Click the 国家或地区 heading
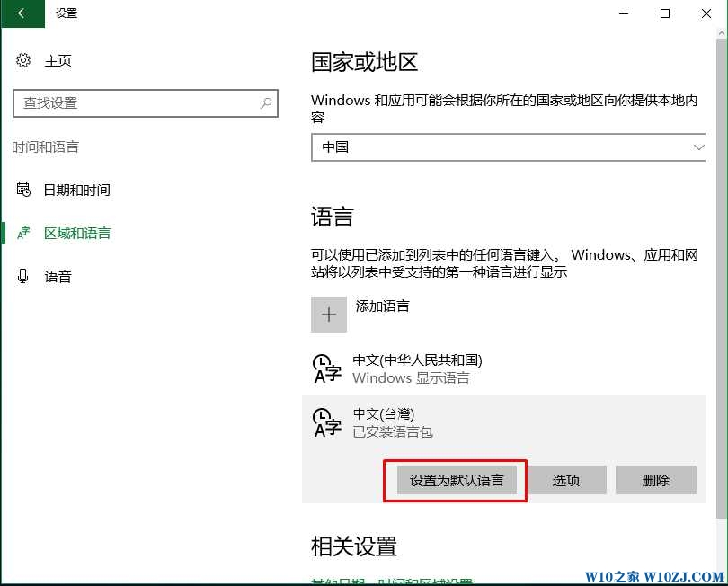728x586 pixels. coord(365,62)
